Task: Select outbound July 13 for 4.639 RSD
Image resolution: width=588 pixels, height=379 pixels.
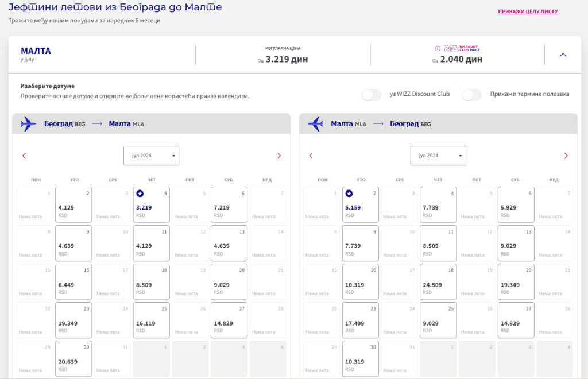Action: [x=229, y=243]
